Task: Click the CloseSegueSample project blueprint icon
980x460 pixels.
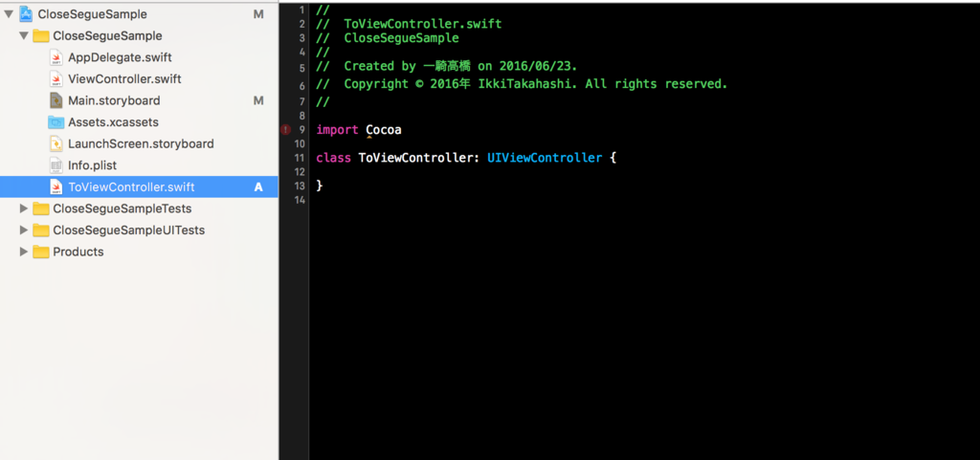Action: click(26, 13)
